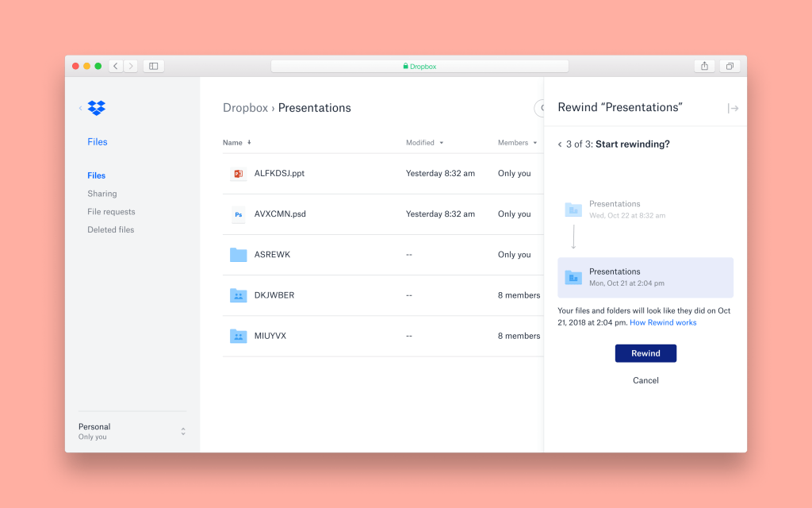Click the browser Share icon

(x=704, y=66)
